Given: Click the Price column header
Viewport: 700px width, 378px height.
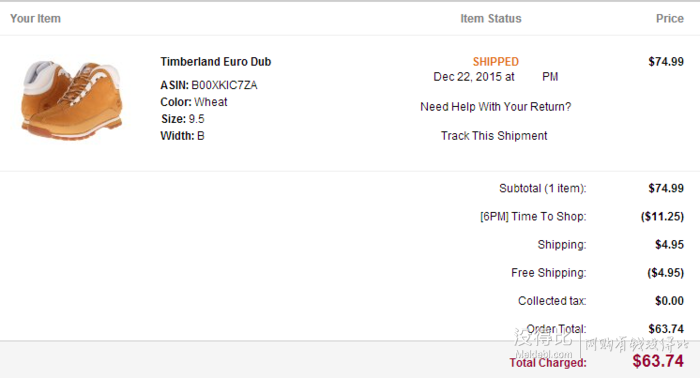Looking at the screenshot, I should click(x=670, y=19).
